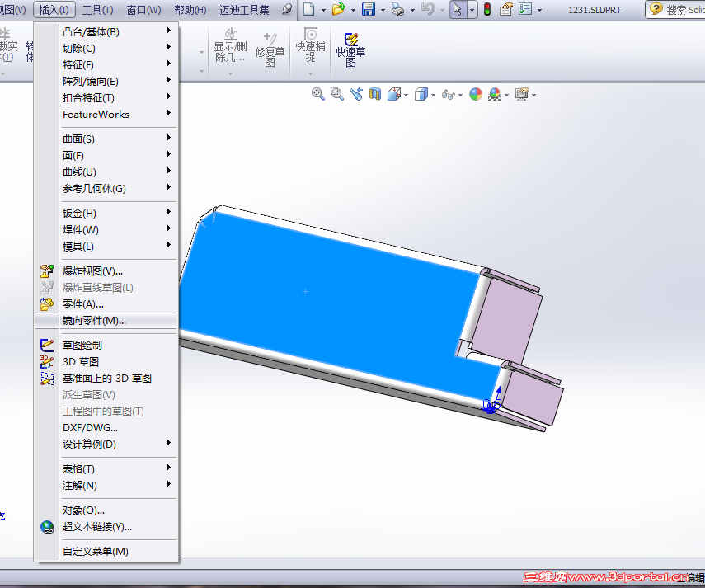Choose 草图绘制 from Insert menu
Screen dimensions: 705x588
pos(106,346)
